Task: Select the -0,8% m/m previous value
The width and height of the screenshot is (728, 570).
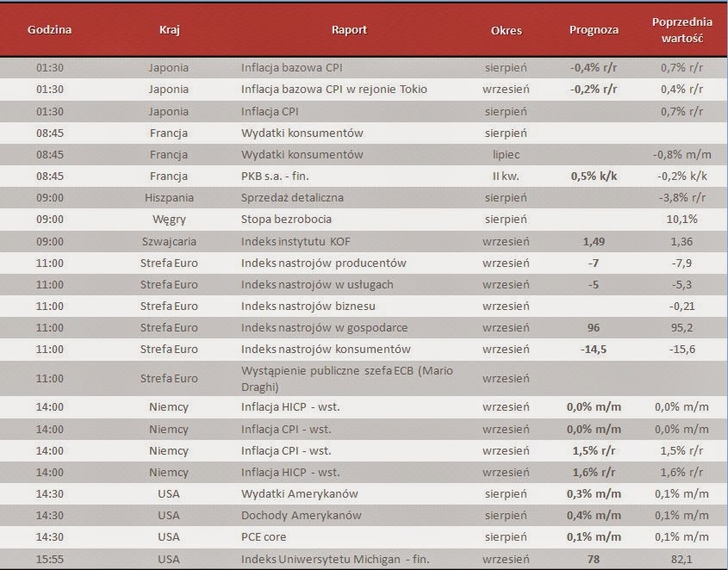Action: 681,155
